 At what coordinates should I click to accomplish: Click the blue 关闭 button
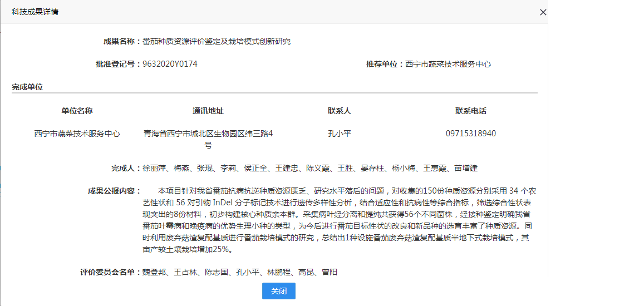coord(278,291)
